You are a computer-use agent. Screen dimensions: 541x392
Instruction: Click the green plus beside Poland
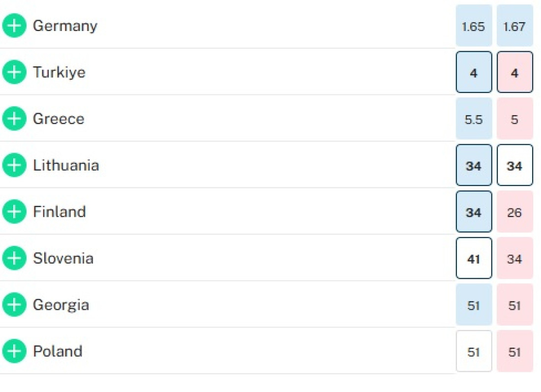point(14,351)
